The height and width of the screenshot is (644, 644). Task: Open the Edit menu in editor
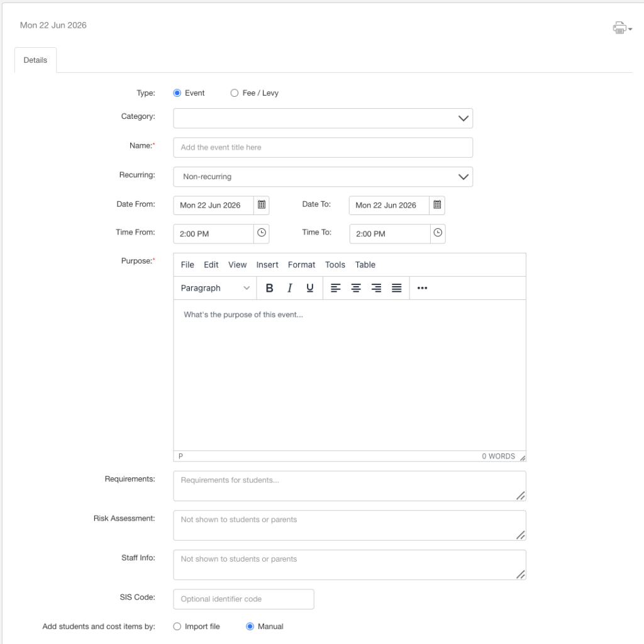[211, 265]
